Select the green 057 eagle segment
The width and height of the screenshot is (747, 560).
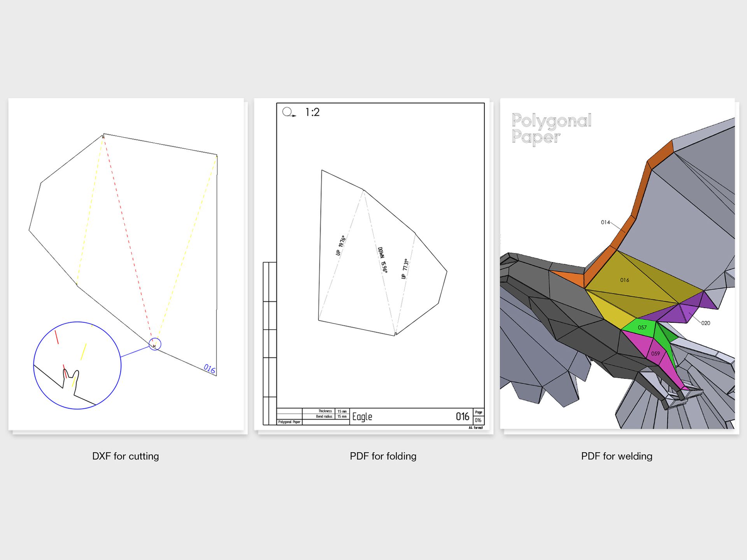pyautogui.click(x=642, y=327)
